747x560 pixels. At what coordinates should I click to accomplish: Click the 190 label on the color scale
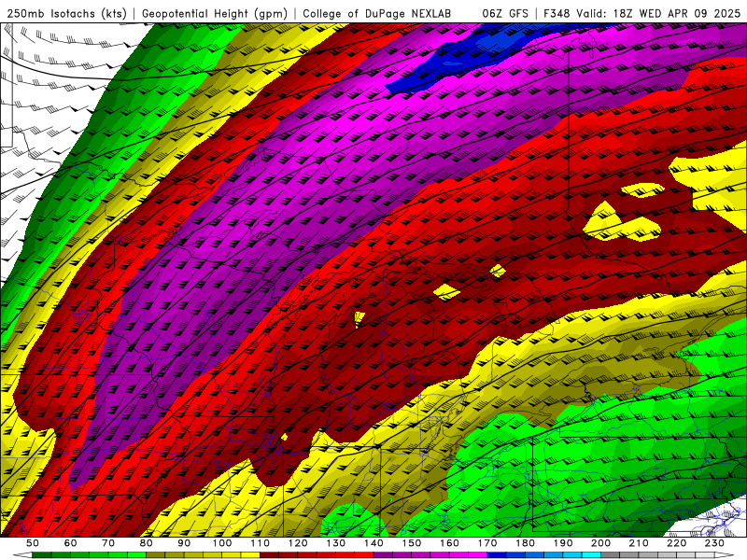(x=563, y=543)
